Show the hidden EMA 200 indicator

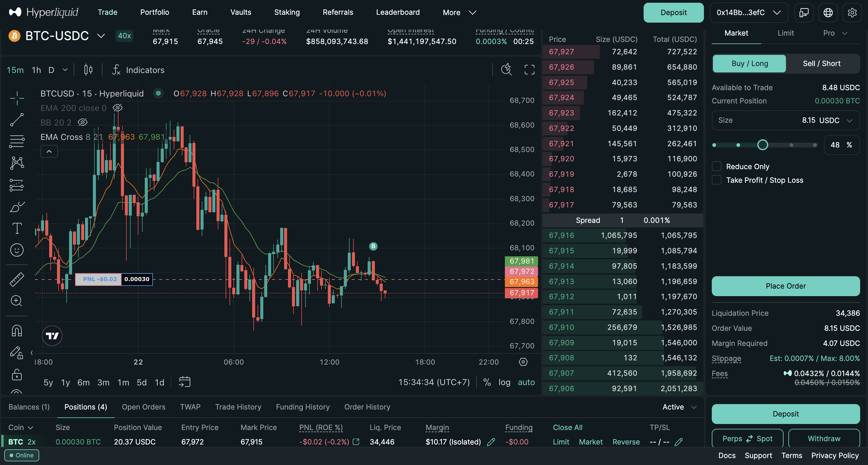[x=117, y=108]
